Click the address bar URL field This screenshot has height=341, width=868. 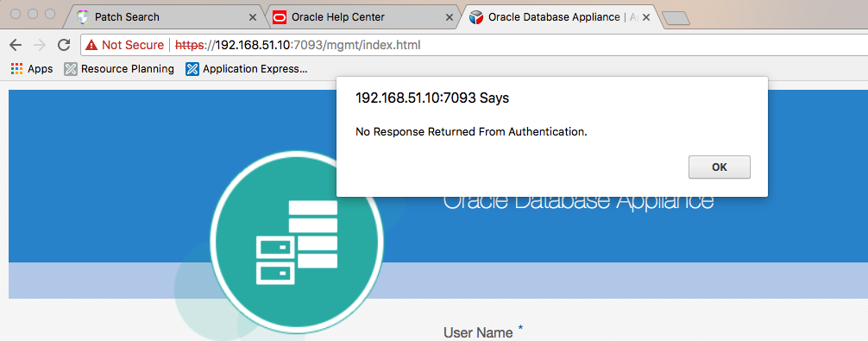click(474, 45)
